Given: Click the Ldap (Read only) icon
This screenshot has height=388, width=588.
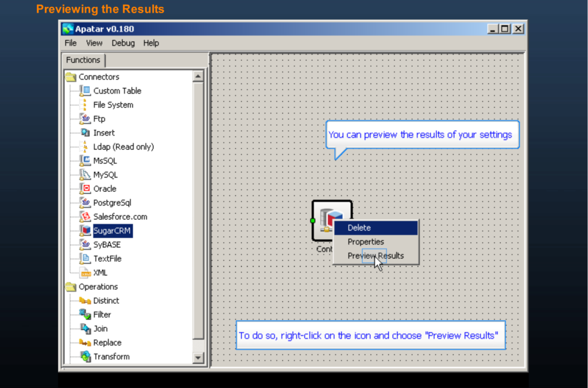Looking at the screenshot, I should 86,147.
